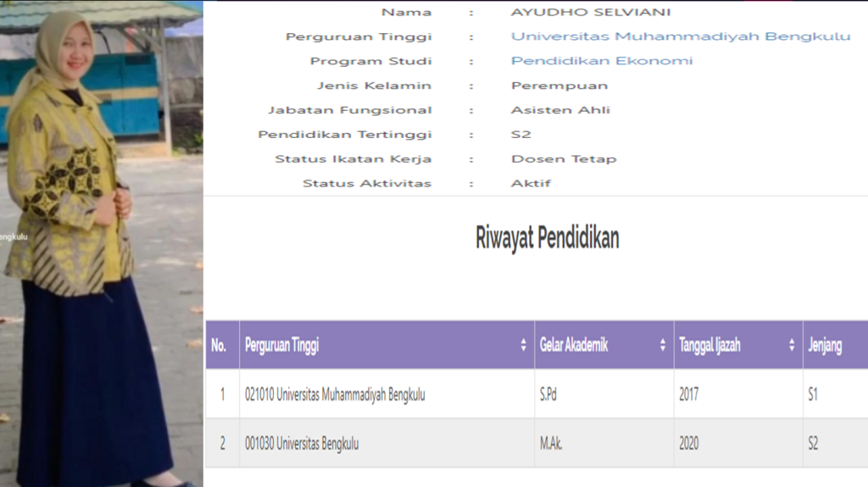This screenshot has height=487, width=868.
Task: Click the M.Ak. academic degree cell
Action: point(553,443)
